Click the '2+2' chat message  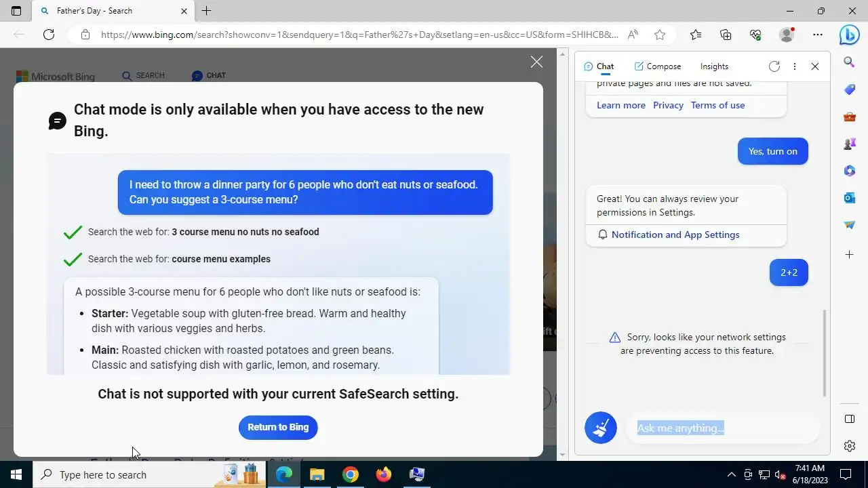[789, 272]
